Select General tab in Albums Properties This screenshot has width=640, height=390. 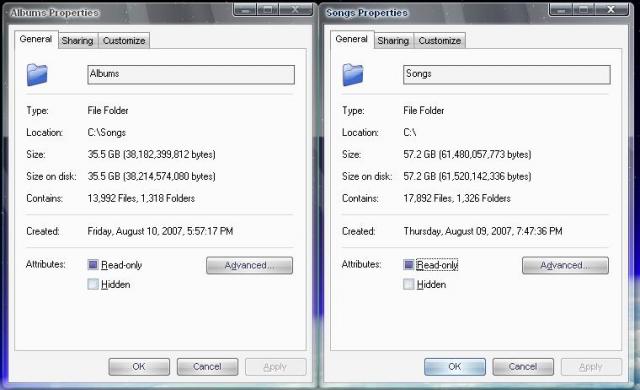(x=36, y=40)
